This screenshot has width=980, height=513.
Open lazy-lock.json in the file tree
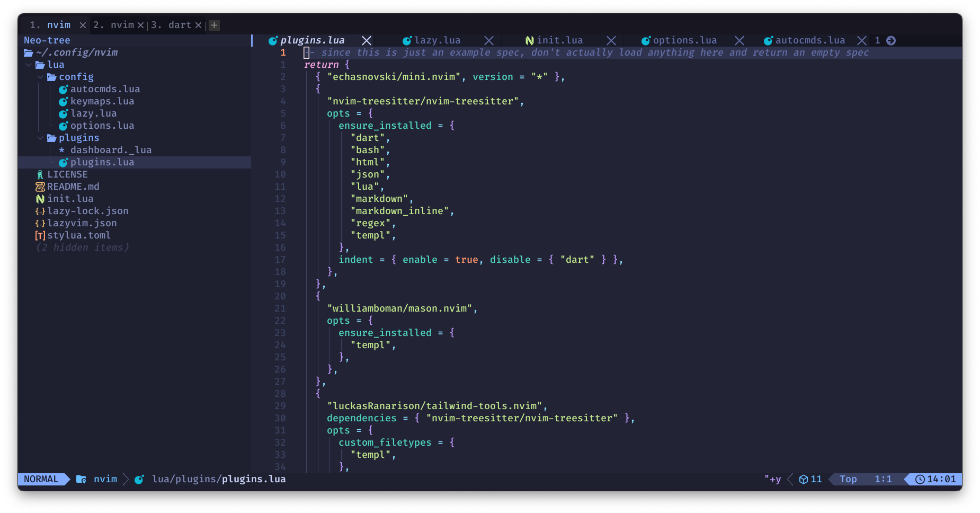87,211
